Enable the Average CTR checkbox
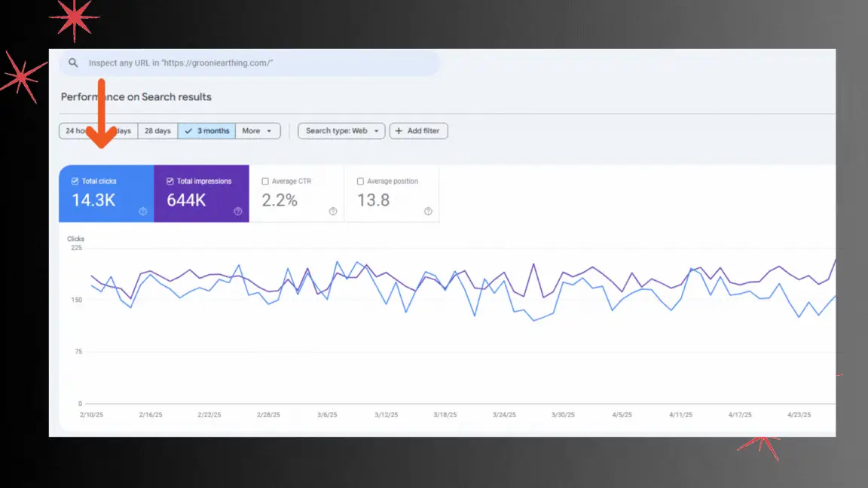Viewport: 868px width, 488px height. pos(265,181)
